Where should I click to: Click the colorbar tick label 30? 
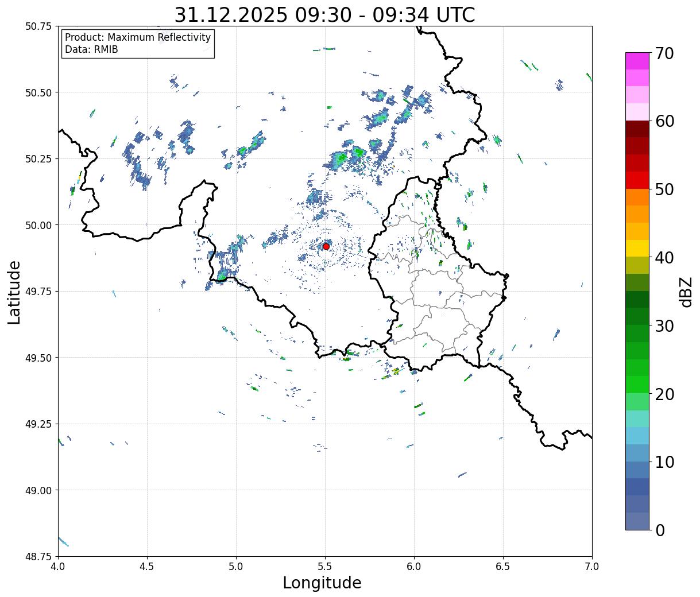[x=665, y=326]
